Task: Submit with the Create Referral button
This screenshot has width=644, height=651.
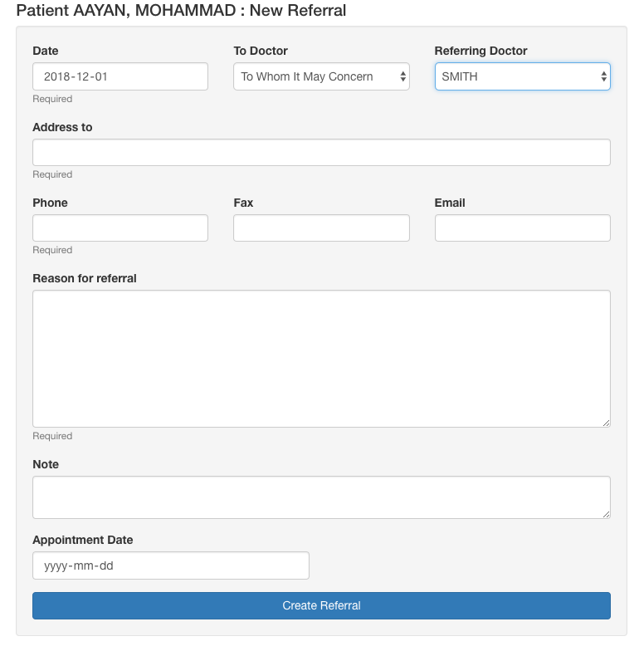Action: (x=322, y=606)
